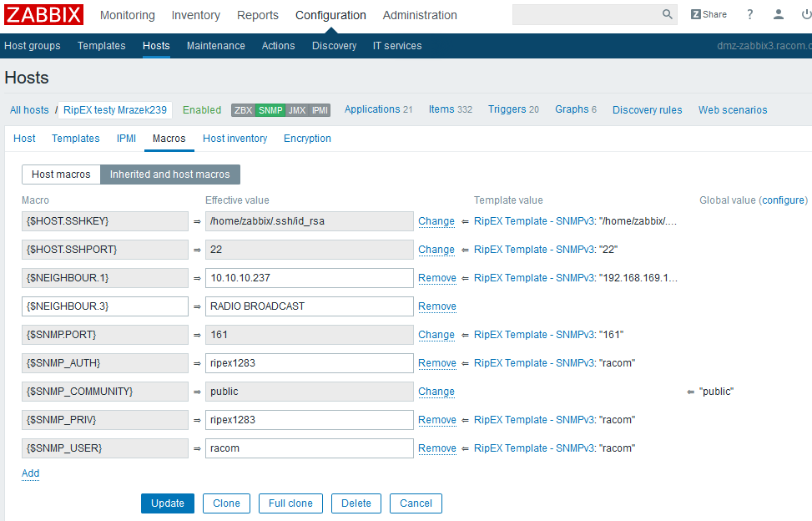
Task: Open Discovery rules link
Action: pyautogui.click(x=648, y=109)
